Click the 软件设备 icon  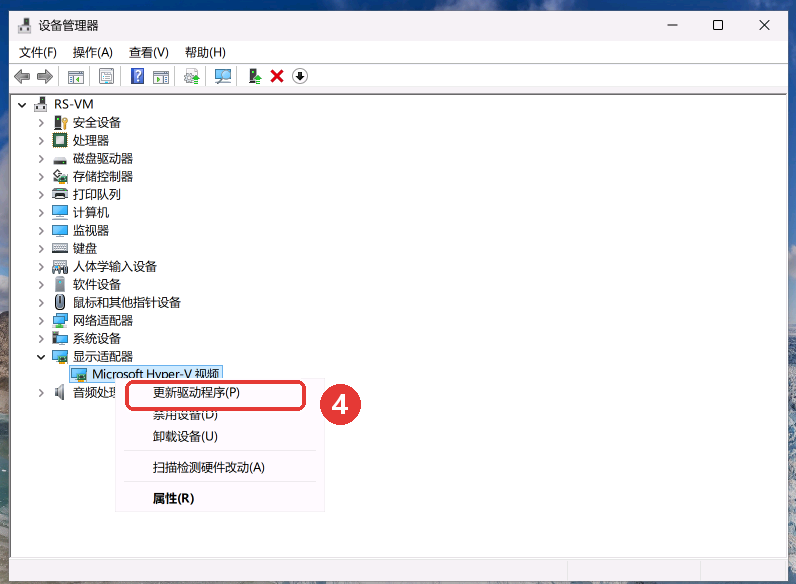pos(60,284)
